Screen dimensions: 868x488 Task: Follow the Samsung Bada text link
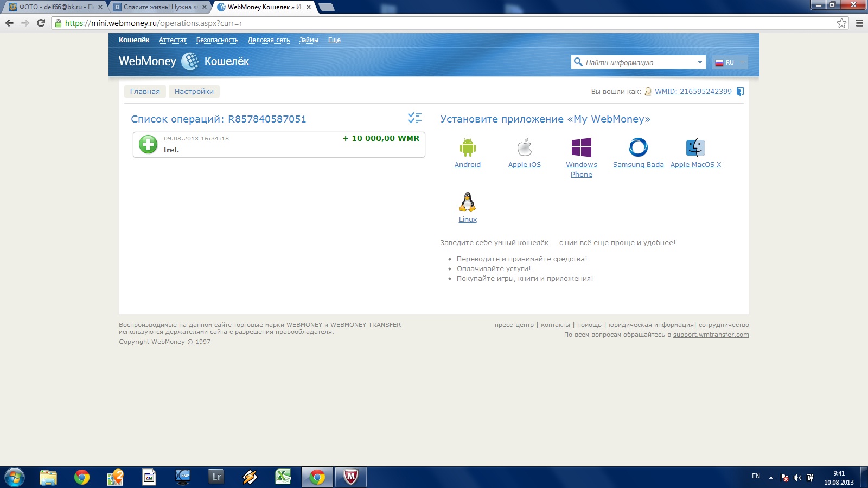639,165
